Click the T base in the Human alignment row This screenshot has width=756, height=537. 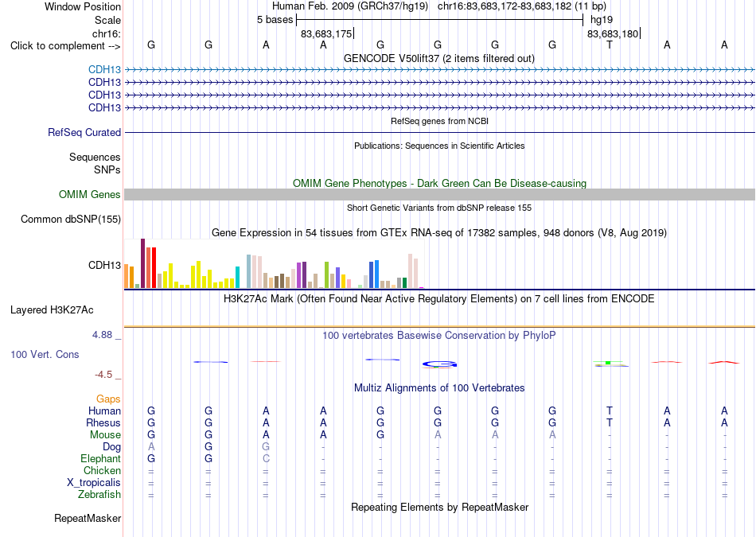pyautogui.click(x=610, y=411)
